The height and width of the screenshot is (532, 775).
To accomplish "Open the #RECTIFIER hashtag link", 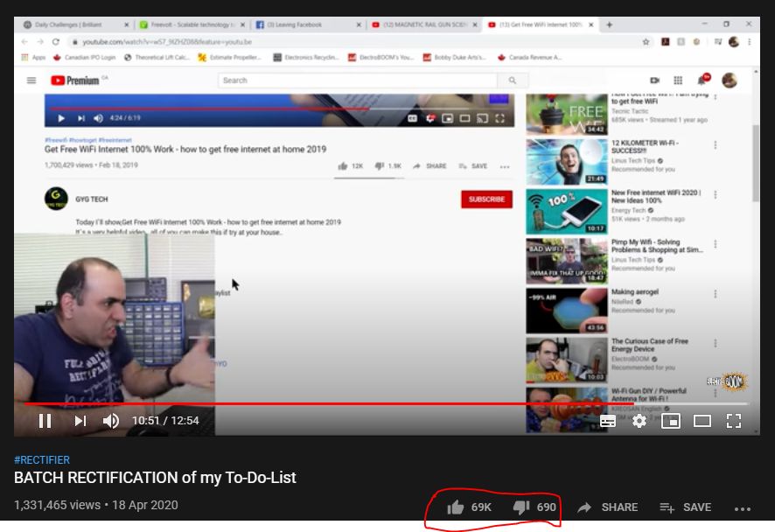I will pos(42,460).
